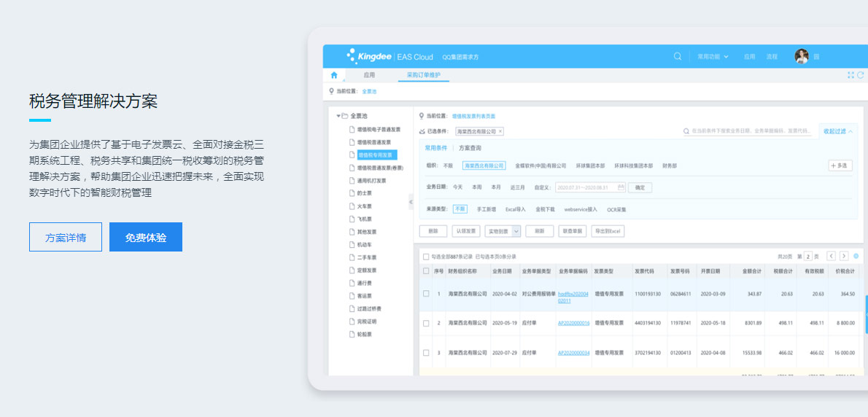
Task: Open the 常用功能 dropdown menu
Action: [713, 56]
